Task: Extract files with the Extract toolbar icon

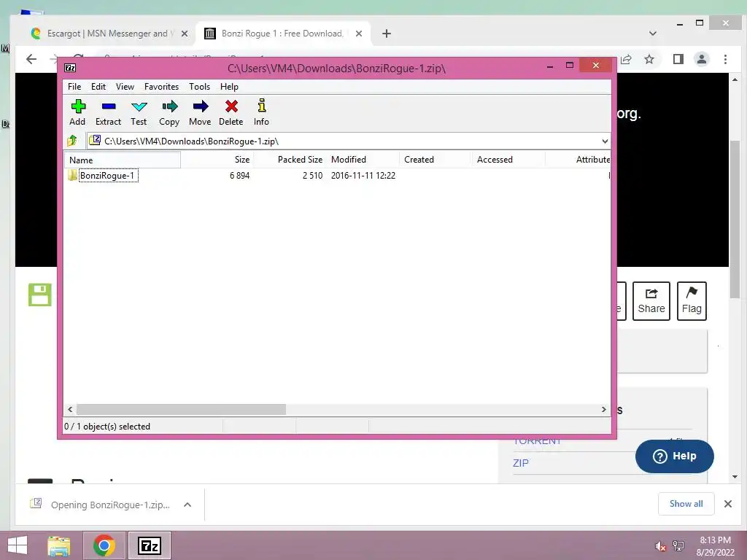Action: click(x=108, y=112)
